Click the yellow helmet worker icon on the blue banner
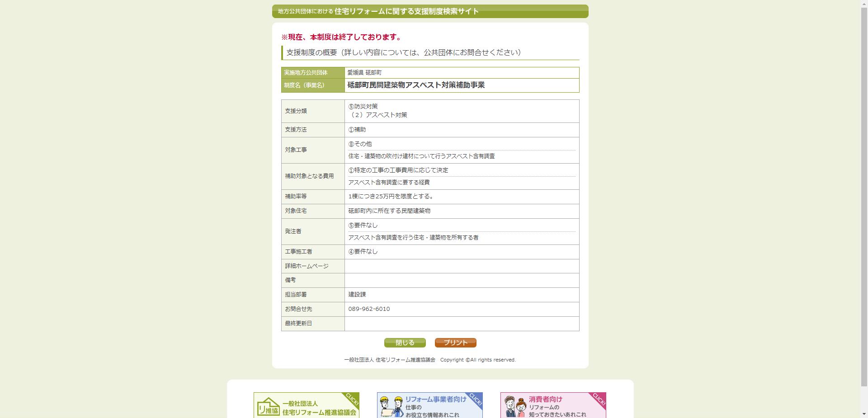The width and height of the screenshot is (868, 418). click(384, 399)
